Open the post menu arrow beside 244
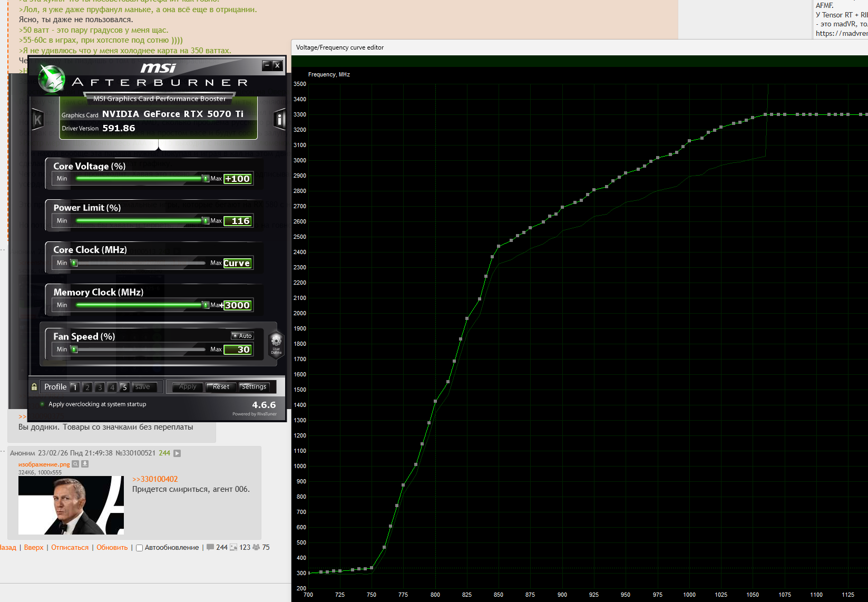Screen dimensions: 868x602 (x=177, y=453)
